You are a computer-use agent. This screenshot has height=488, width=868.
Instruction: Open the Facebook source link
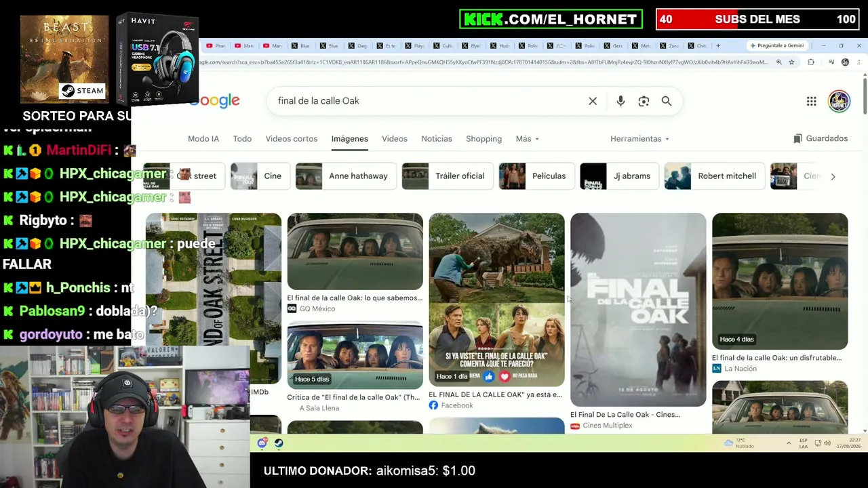click(x=451, y=405)
